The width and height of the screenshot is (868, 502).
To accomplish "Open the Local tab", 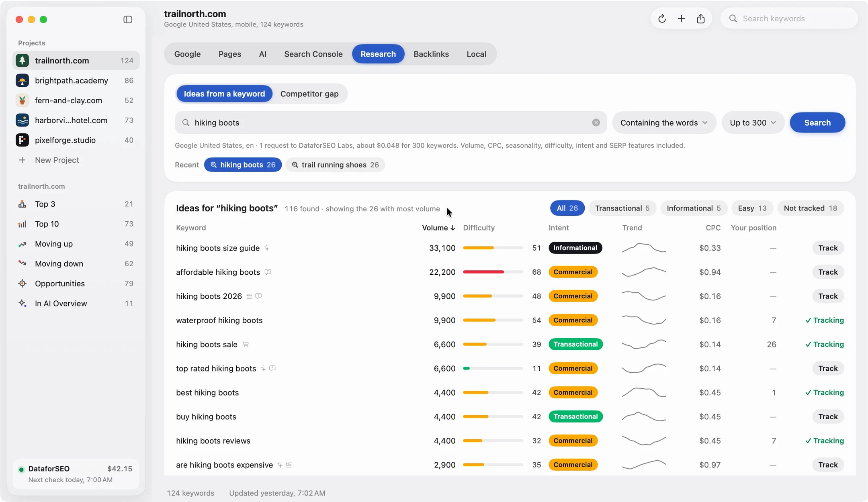I will click(476, 54).
